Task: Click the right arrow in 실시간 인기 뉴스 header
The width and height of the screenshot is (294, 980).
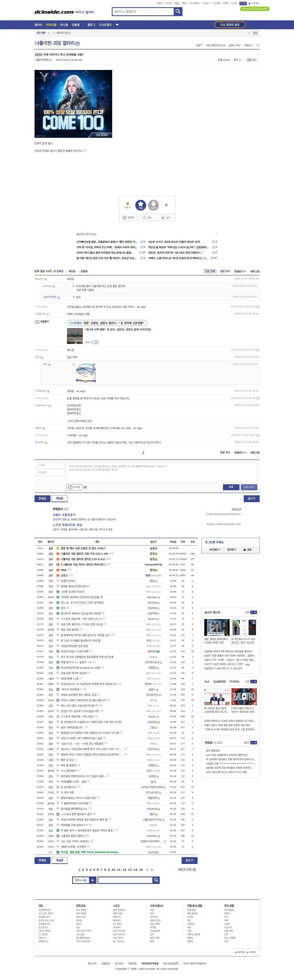Action: click(x=216, y=234)
